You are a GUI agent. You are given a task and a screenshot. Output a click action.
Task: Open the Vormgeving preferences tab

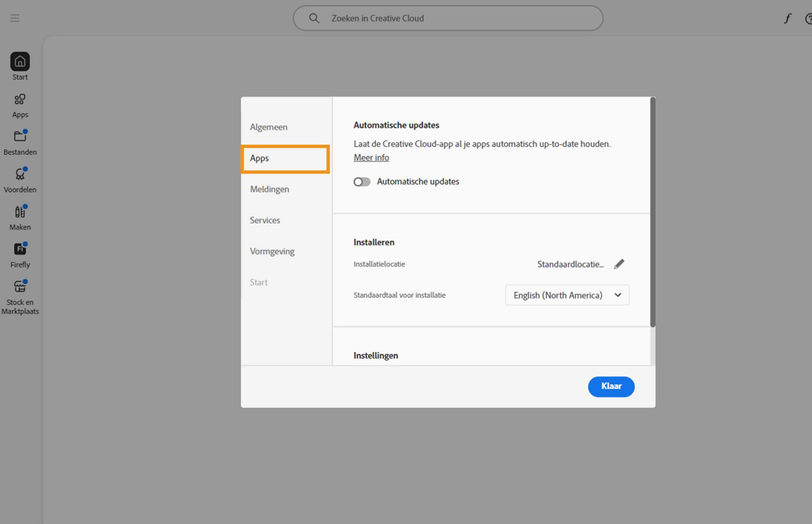pyautogui.click(x=272, y=251)
